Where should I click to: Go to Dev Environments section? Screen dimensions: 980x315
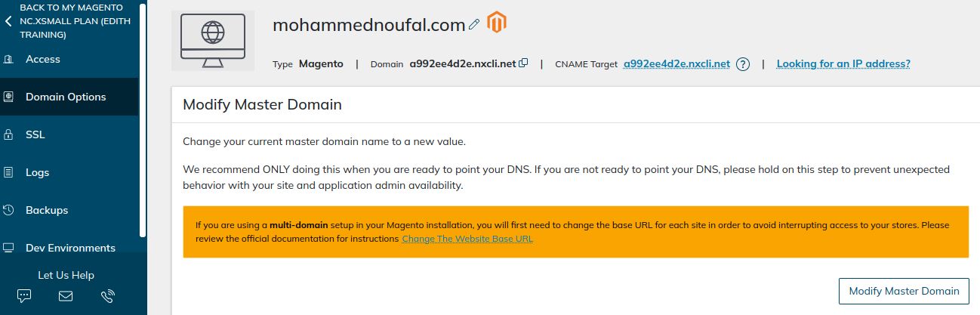pyautogui.click(x=70, y=248)
